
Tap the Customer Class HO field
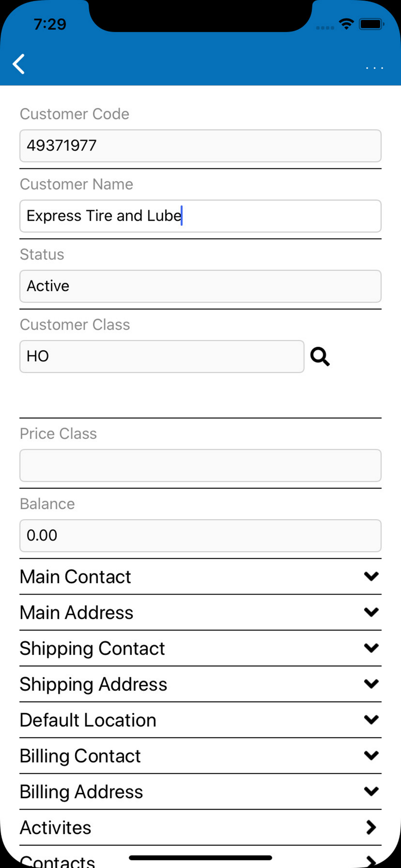pos(162,357)
